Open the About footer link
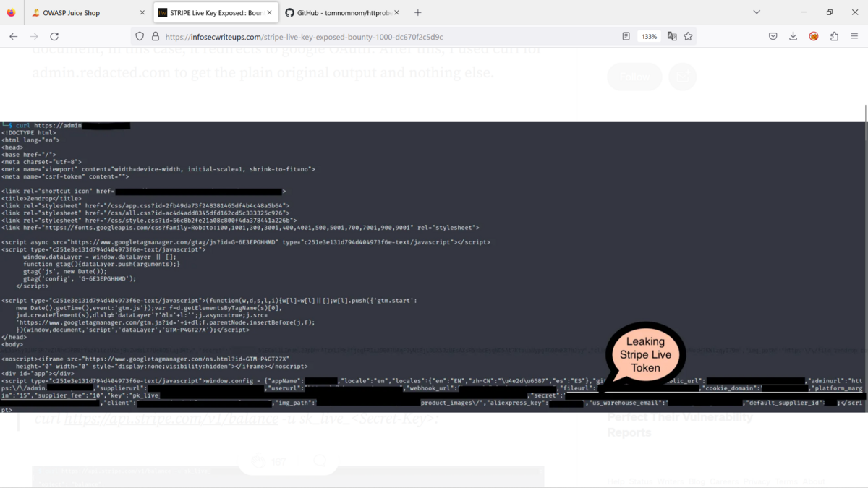The image size is (868, 488). (x=813, y=481)
